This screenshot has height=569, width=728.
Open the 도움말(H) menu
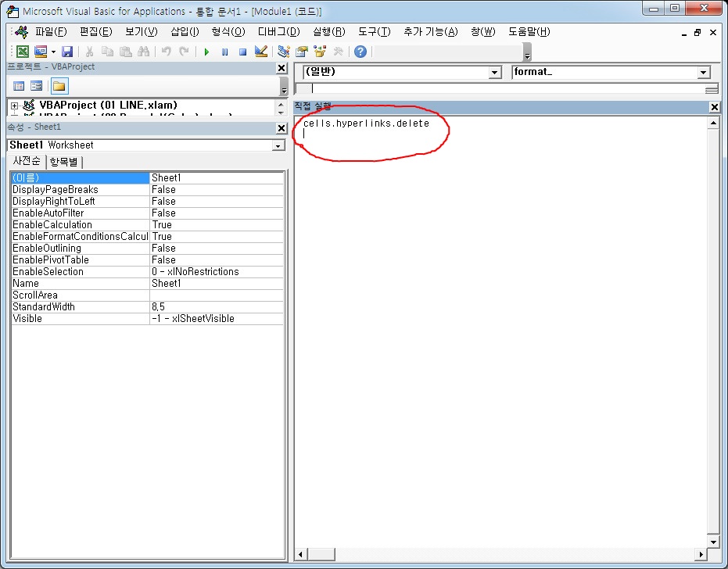[x=529, y=31]
